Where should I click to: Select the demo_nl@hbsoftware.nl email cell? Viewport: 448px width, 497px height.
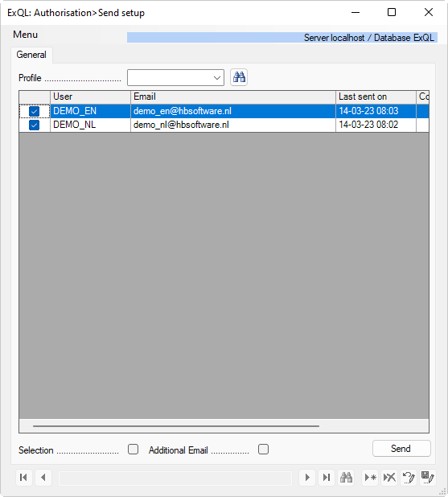(233, 125)
